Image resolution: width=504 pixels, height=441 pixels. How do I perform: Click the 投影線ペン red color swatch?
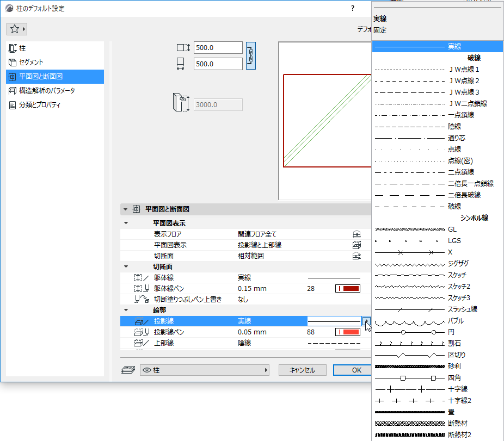348,332
